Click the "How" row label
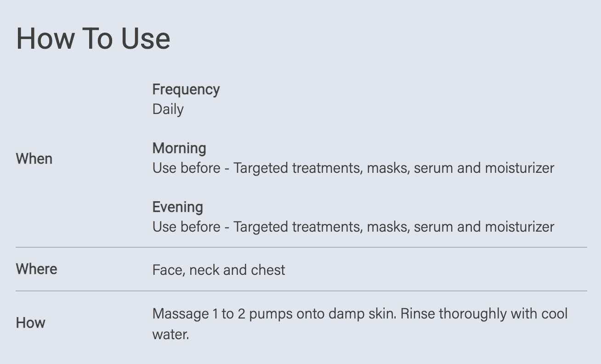Image resolution: width=601 pixels, height=364 pixels. point(30,323)
